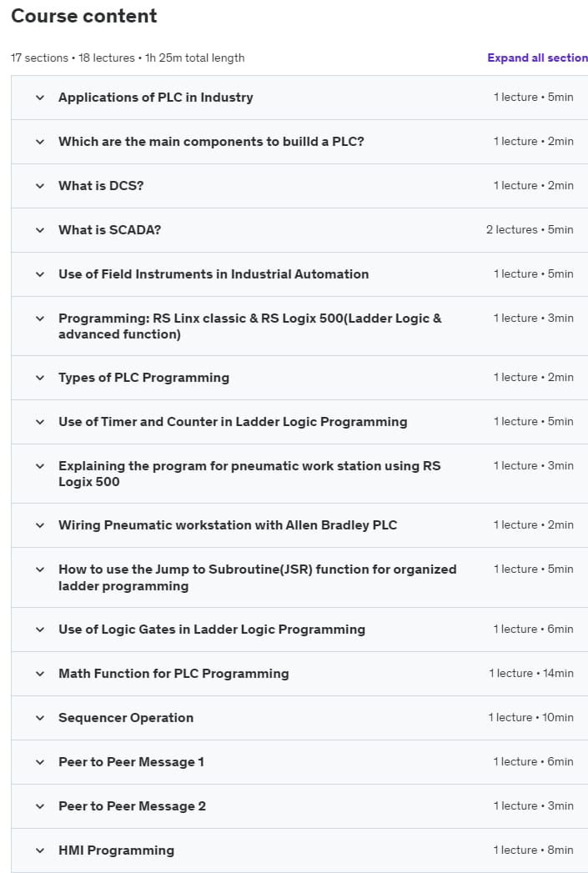Expand the pneumatic work station program section
This screenshot has height=873, width=588.
[x=249, y=474]
